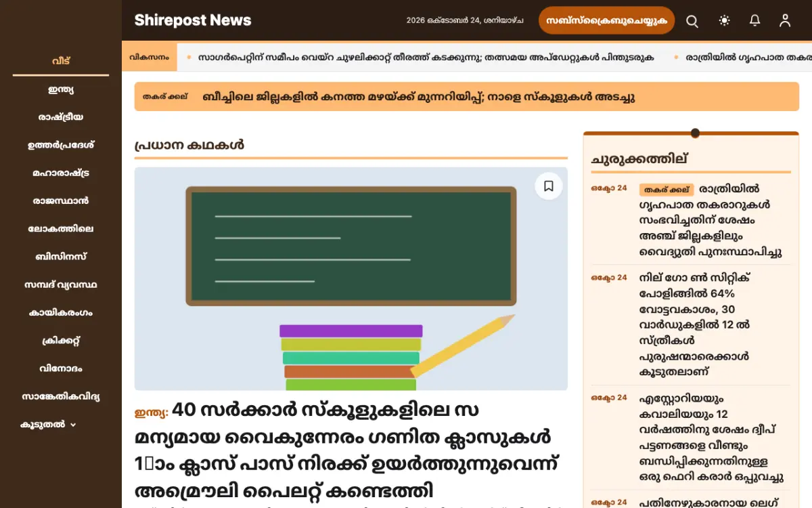Go to Shirepost News home logo

click(193, 20)
